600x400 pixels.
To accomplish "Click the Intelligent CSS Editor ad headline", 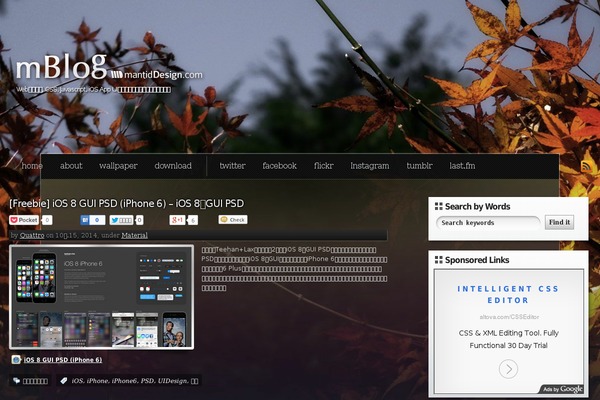I will click(508, 294).
